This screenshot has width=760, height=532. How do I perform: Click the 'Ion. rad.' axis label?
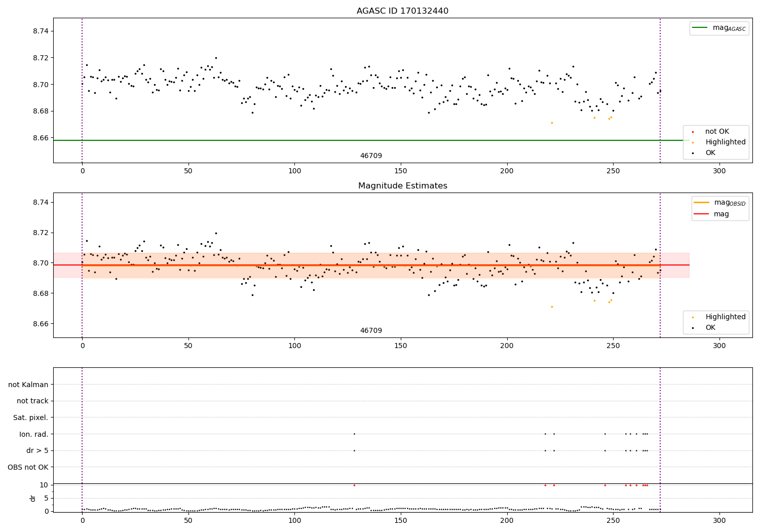click(x=34, y=434)
